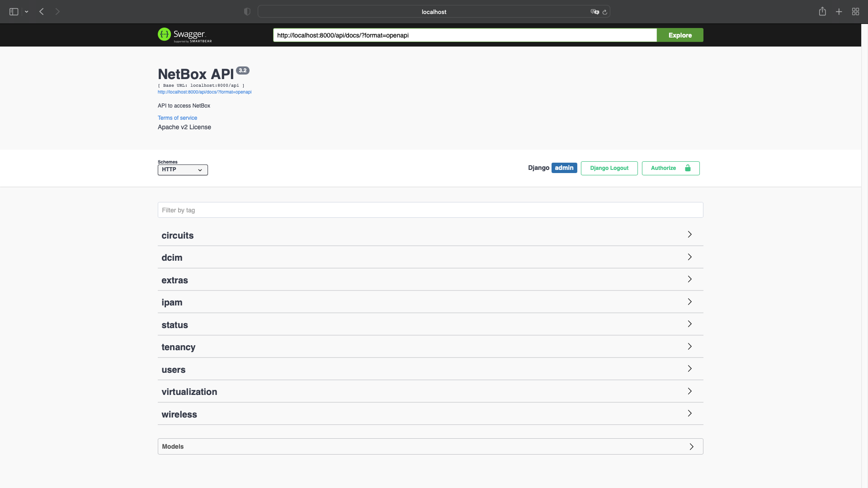Open the HTTP Schemes dropdown
The image size is (868, 488).
182,170
